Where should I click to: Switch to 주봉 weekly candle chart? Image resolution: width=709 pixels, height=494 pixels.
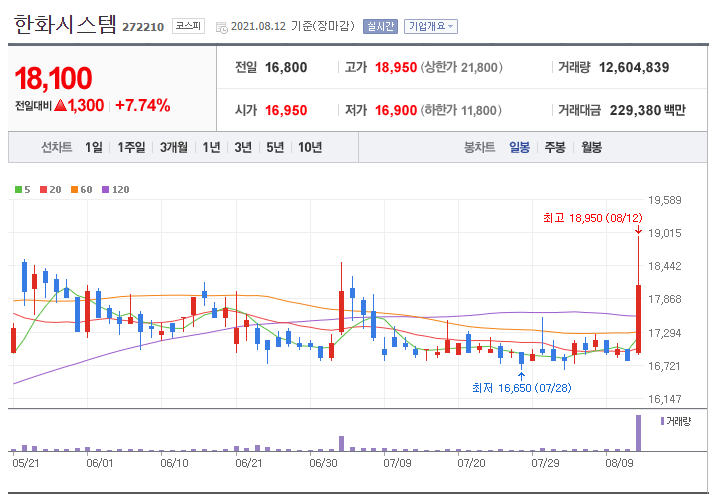[555, 147]
